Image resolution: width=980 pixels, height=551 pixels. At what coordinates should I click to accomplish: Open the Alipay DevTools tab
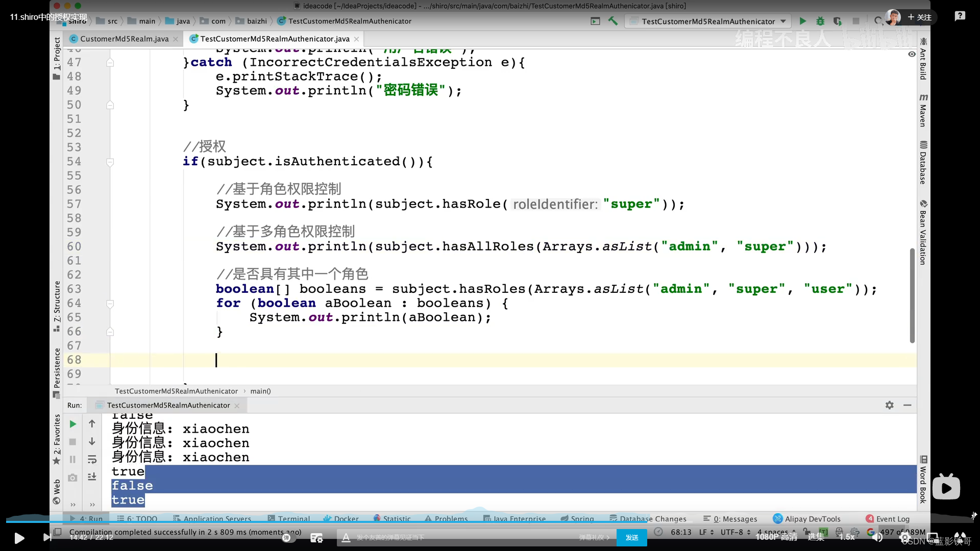(x=807, y=519)
